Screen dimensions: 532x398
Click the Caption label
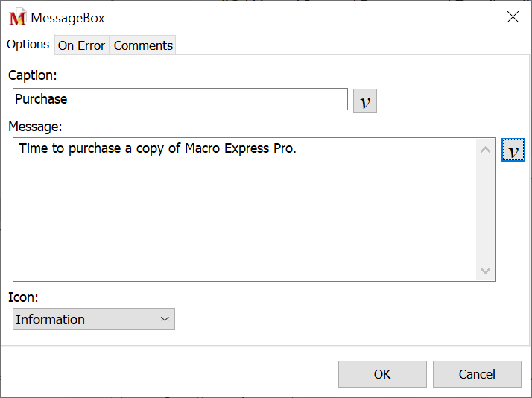[x=33, y=75]
